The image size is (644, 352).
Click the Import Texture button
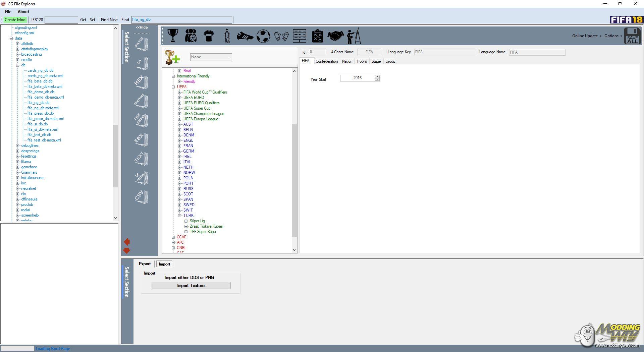click(x=191, y=286)
